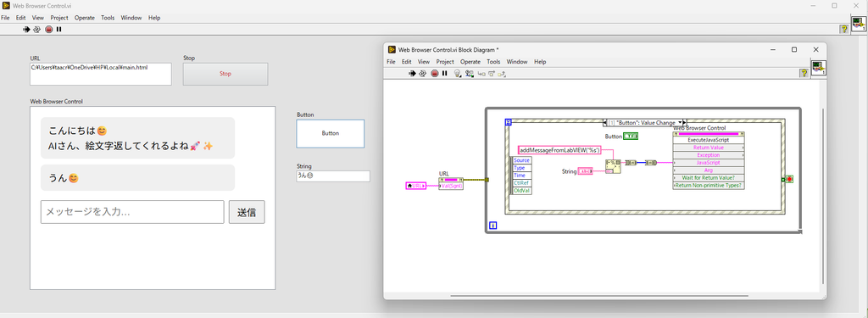Open Context Help in Block Diagram window
868x318 pixels.
[804, 73]
